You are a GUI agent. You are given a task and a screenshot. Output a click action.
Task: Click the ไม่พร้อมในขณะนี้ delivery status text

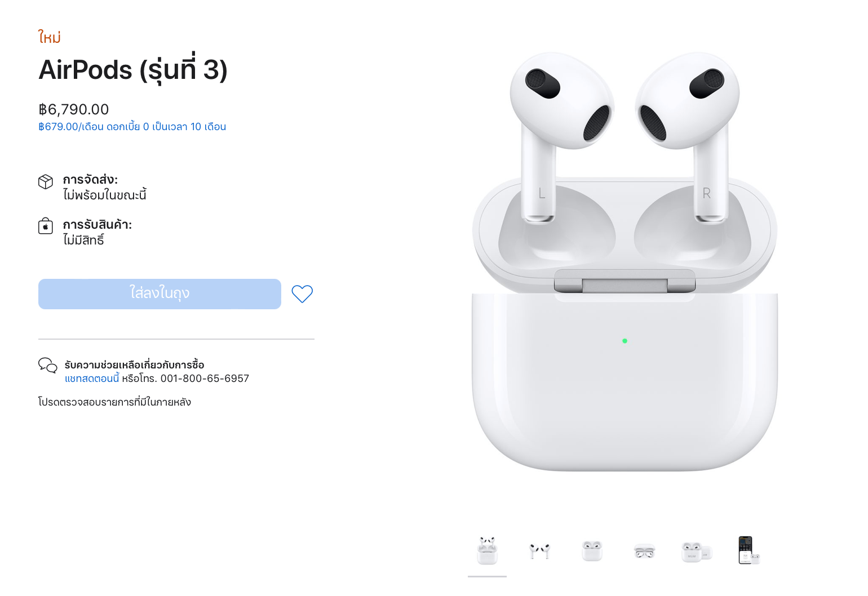105,195
